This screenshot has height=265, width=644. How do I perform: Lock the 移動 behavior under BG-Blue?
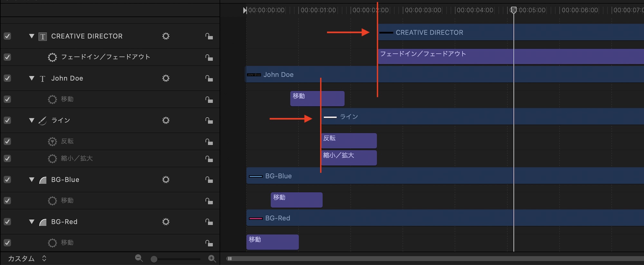tap(209, 201)
